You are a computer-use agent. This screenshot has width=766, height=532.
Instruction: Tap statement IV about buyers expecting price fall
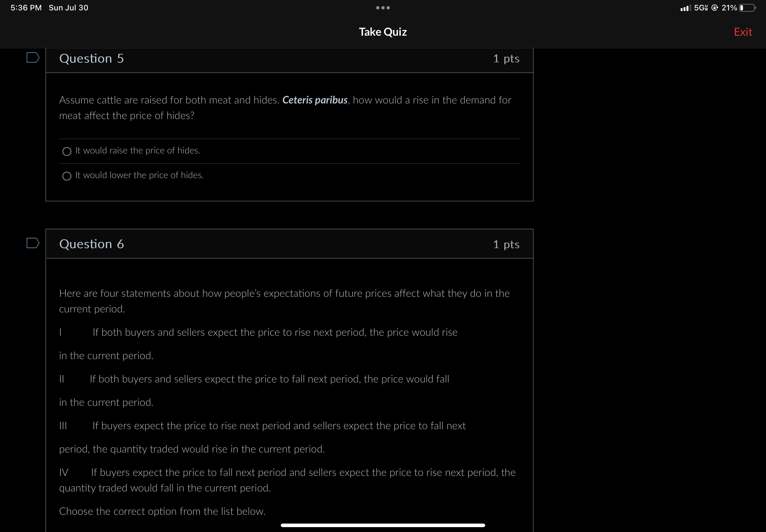(287, 480)
